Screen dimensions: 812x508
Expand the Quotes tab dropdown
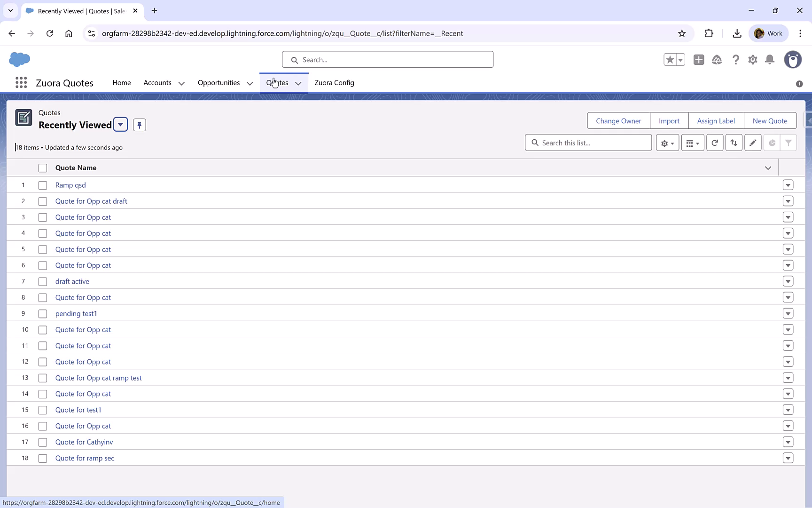click(298, 83)
